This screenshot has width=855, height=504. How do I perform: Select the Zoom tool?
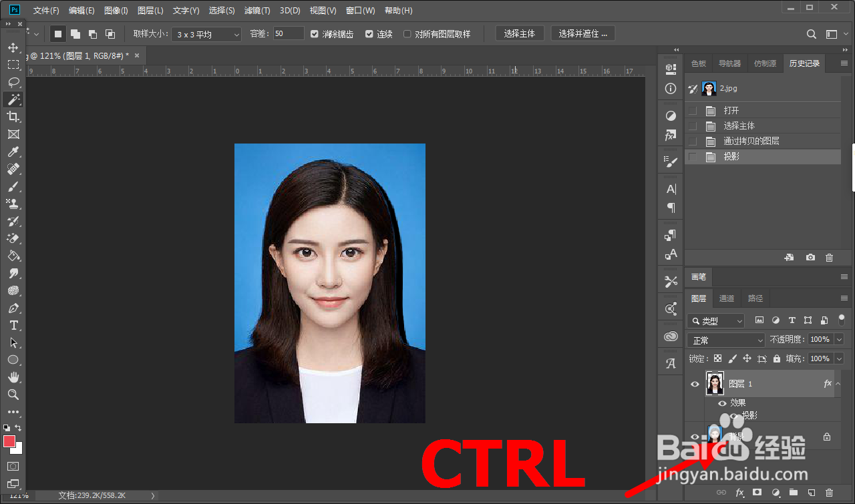pyautogui.click(x=13, y=395)
